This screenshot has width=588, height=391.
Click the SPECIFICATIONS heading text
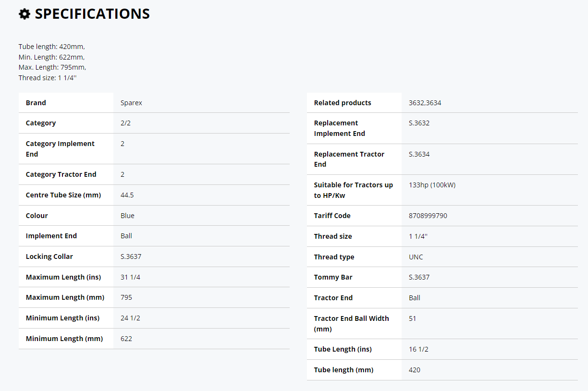[x=92, y=14]
